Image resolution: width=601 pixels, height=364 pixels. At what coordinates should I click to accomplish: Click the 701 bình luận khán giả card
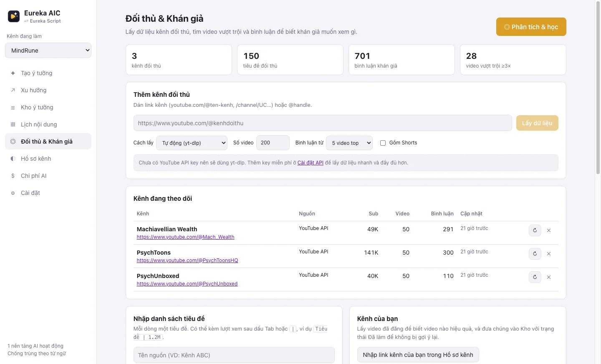click(x=402, y=60)
